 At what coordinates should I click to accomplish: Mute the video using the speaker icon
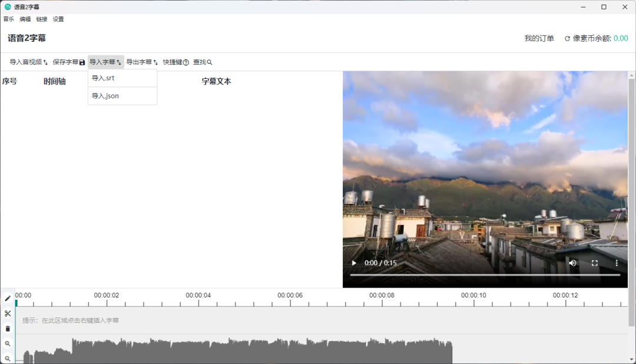(572, 263)
